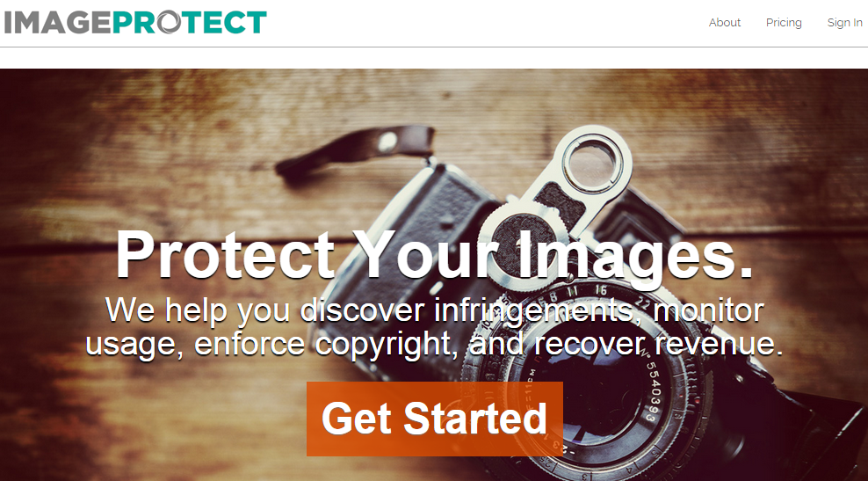
Task: Open the Pricing page
Action: click(784, 23)
